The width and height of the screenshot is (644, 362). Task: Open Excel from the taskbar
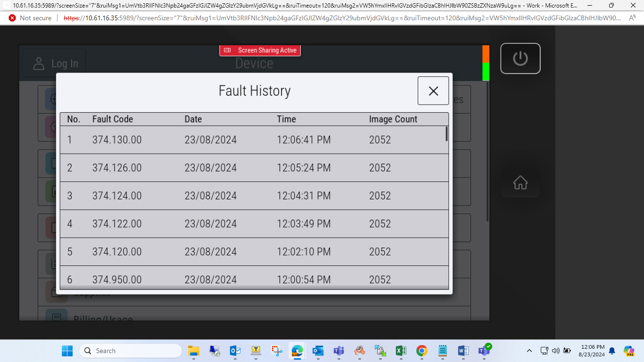click(x=401, y=351)
